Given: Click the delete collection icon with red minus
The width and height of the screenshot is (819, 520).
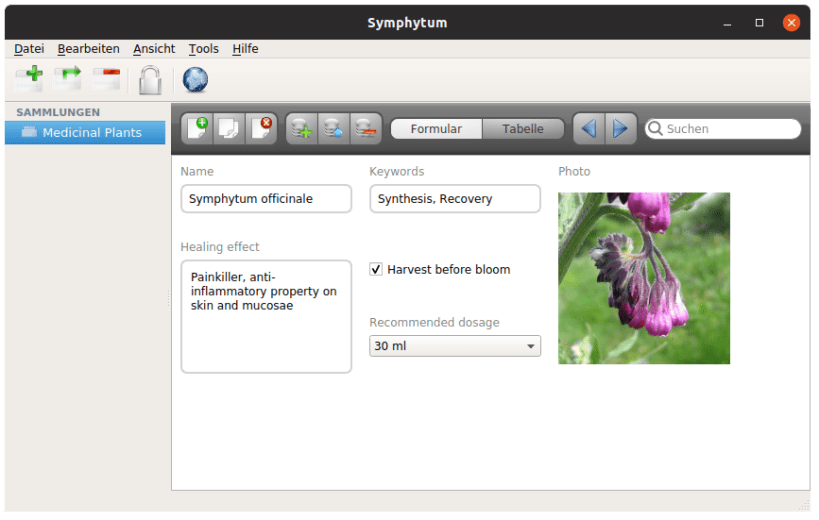Looking at the screenshot, I should click(x=107, y=79).
